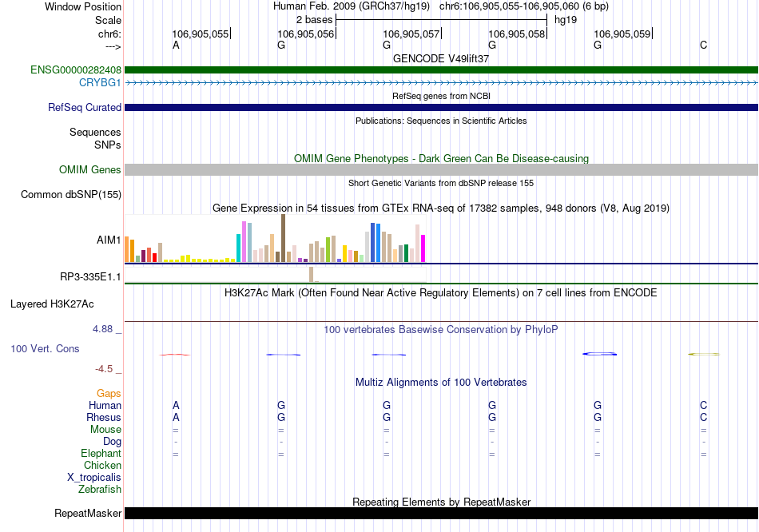Click the yellow PhyloP conservation mark
The width and height of the screenshot is (759, 532).
[704, 355]
